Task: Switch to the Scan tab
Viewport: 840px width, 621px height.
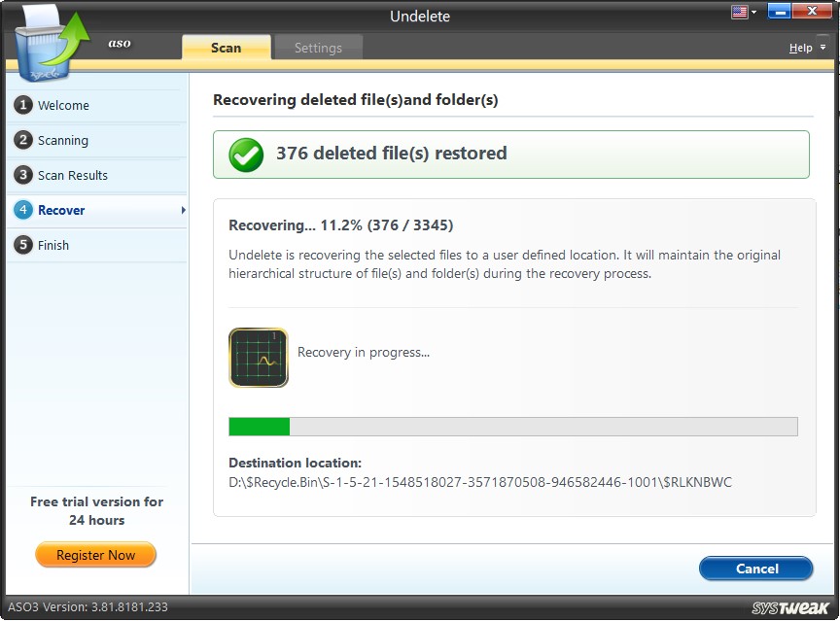Action: (x=226, y=47)
